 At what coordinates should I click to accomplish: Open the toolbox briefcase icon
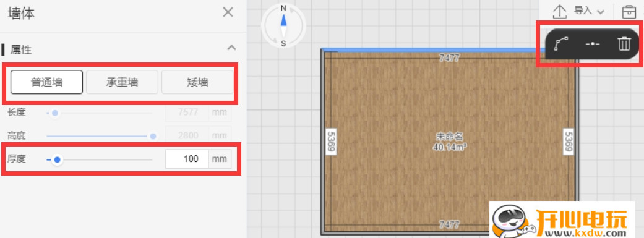(629, 12)
